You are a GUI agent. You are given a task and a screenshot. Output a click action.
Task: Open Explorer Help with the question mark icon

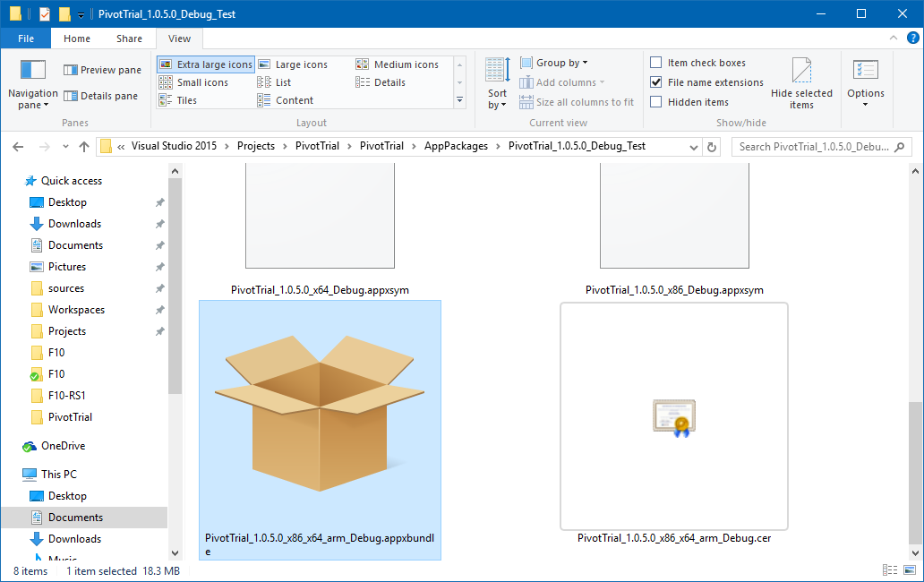pos(913,38)
